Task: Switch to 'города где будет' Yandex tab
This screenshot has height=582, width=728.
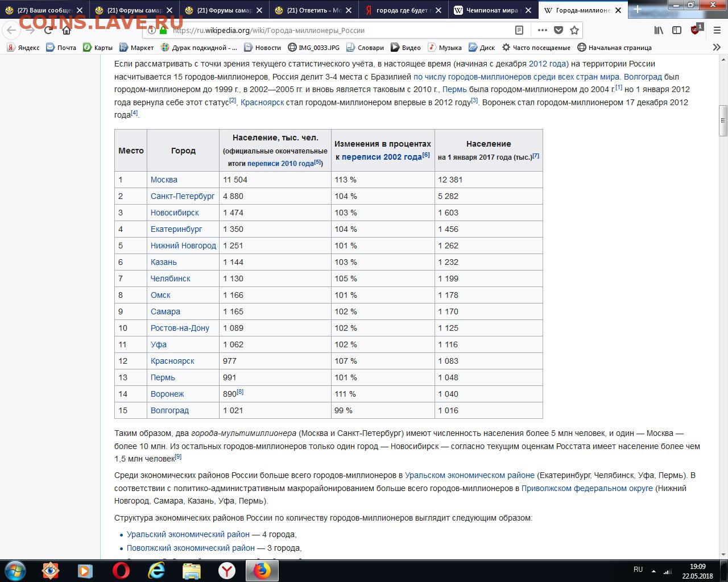Action: [404, 10]
